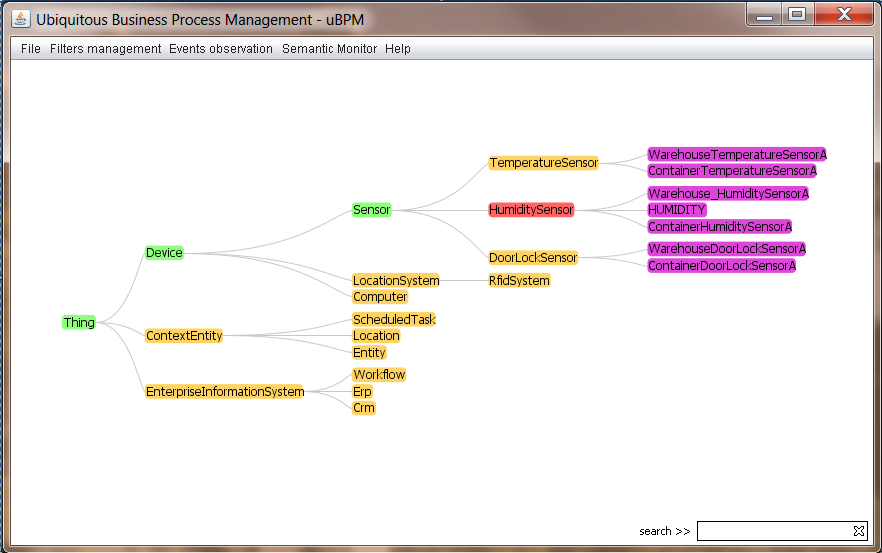Open the Events observation menu
This screenshot has width=882, height=553.
click(221, 49)
